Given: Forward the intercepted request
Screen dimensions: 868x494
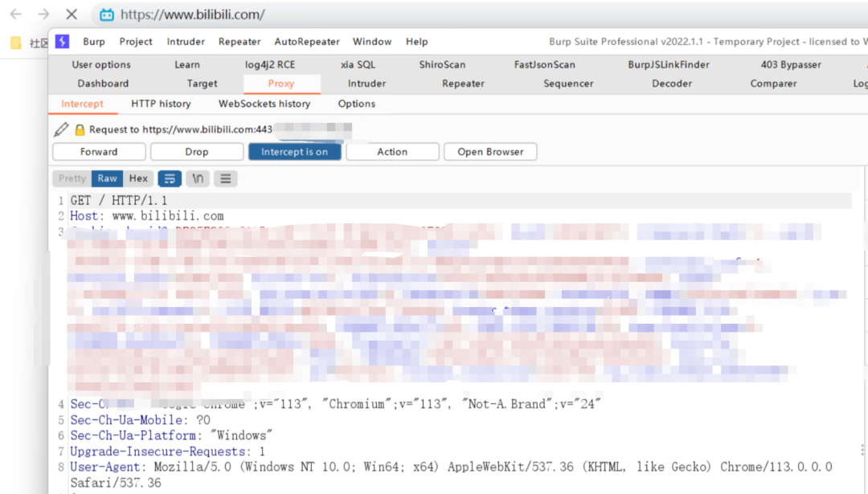Looking at the screenshot, I should click(x=99, y=152).
